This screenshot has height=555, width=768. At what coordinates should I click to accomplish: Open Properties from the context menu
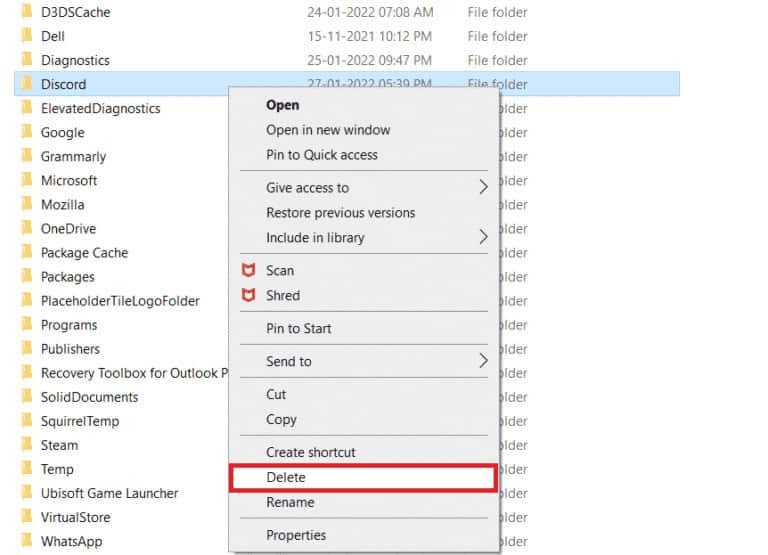364,535
